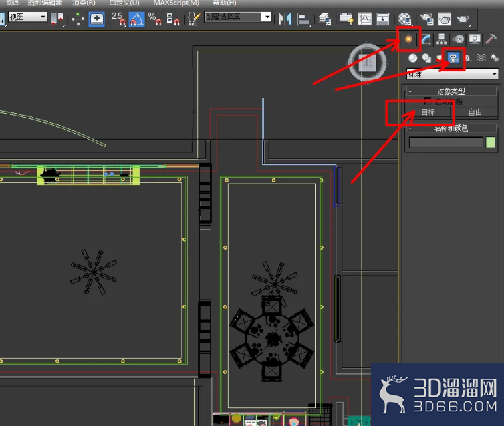Open Edit Named Selection Sets
Image resolution: width=504 pixels, height=426 pixels.
tap(194, 19)
